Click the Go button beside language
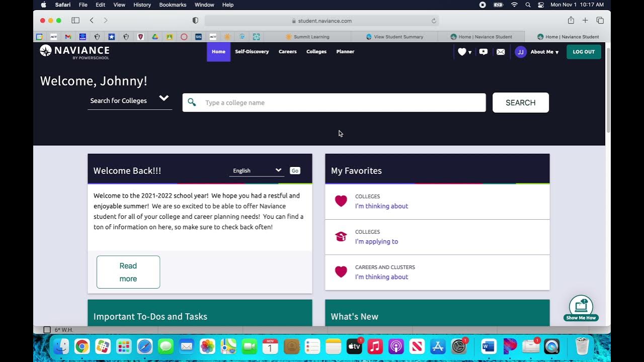Image resolution: width=644 pixels, height=362 pixels. 295,171
